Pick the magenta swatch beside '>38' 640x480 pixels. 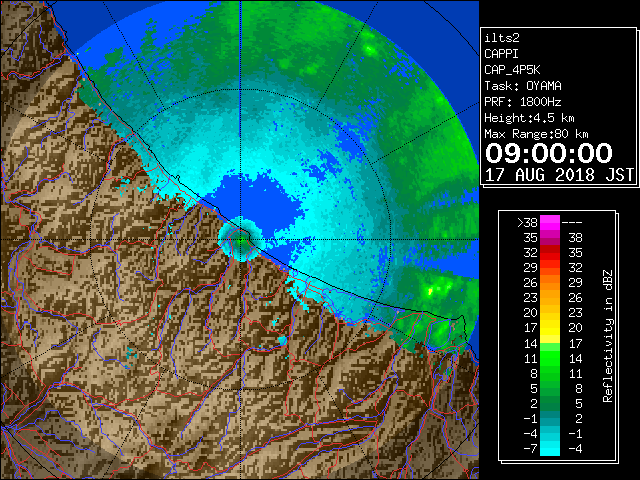[550, 223]
